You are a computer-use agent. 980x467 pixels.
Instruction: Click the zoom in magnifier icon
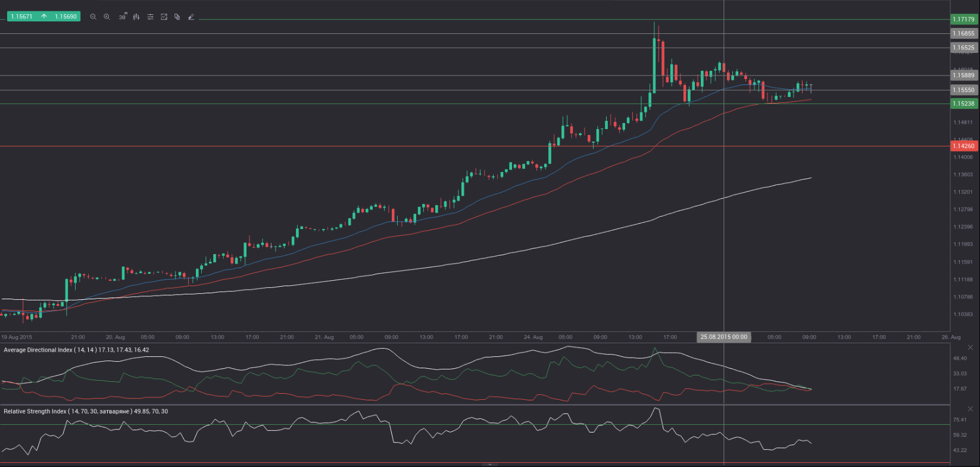107,17
